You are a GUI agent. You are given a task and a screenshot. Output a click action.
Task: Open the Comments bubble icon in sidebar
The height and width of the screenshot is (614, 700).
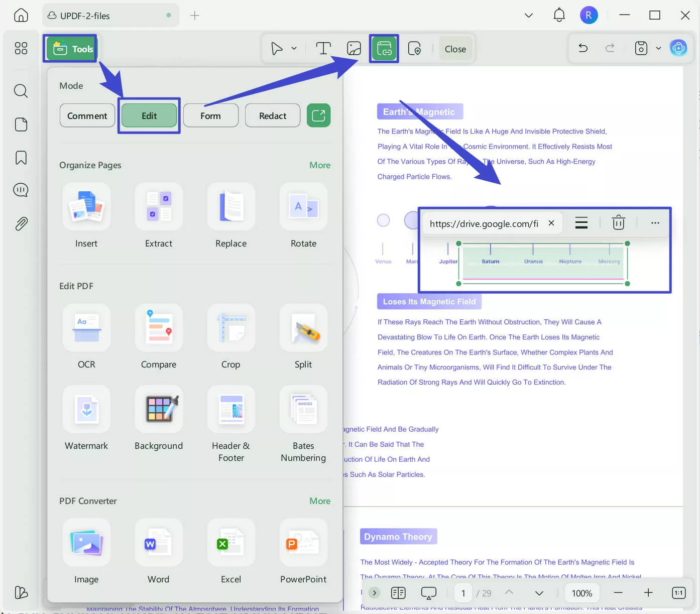tap(21, 190)
